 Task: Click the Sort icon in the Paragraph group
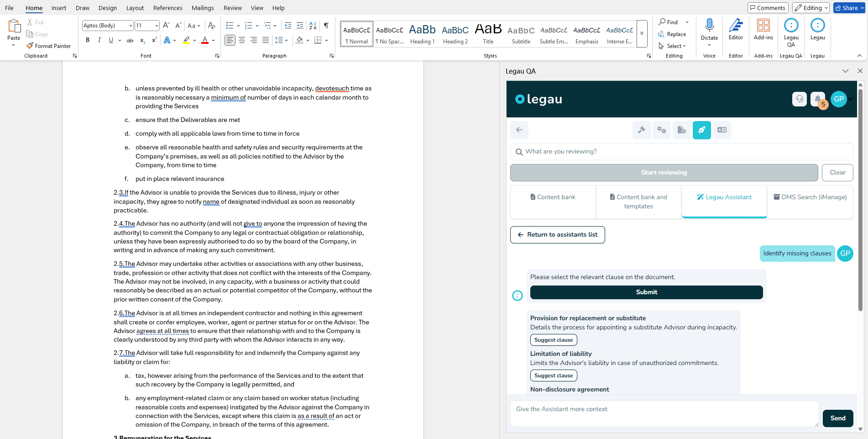click(x=313, y=26)
